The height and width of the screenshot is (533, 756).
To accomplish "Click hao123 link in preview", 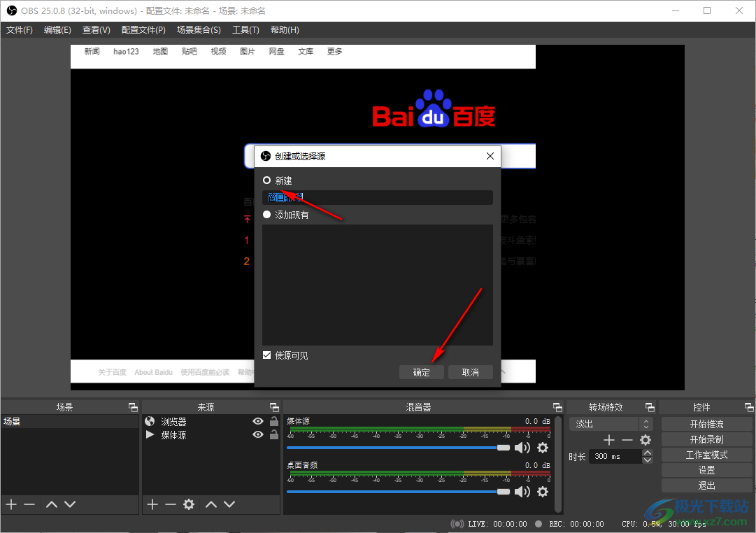I will [127, 51].
